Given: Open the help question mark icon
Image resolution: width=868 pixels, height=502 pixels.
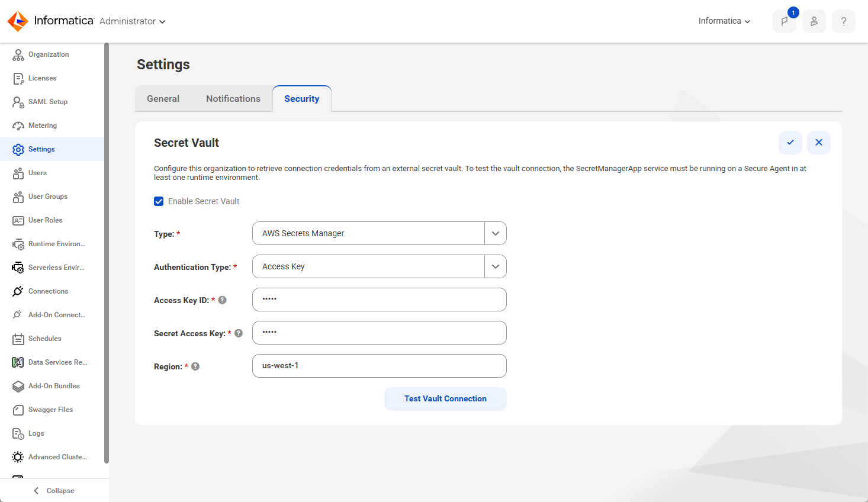Looking at the screenshot, I should pyautogui.click(x=844, y=21).
